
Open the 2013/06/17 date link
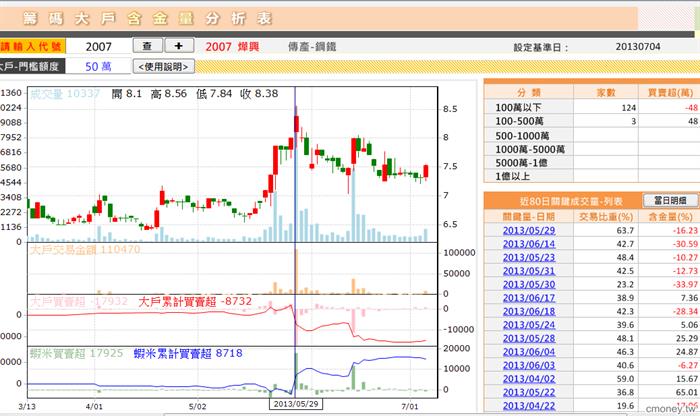[529, 298]
